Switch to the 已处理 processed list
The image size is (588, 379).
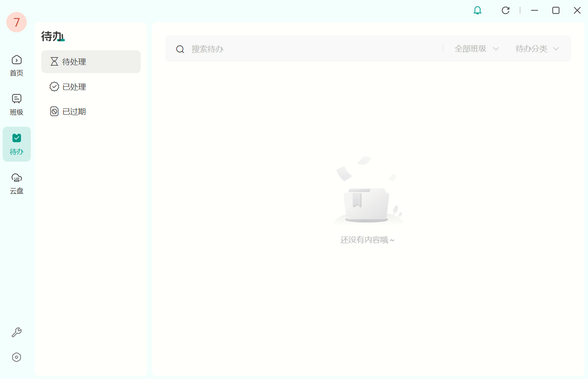point(91,87)
